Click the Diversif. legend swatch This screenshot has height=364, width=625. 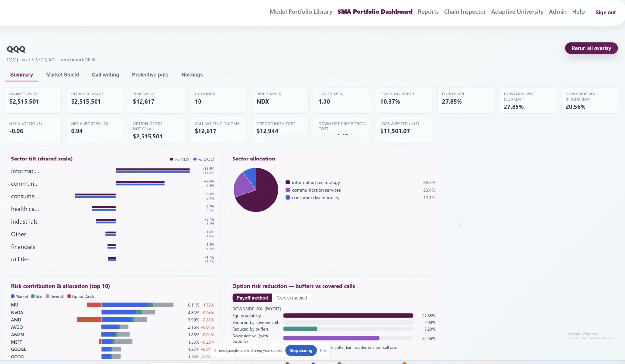coord(48,296)
